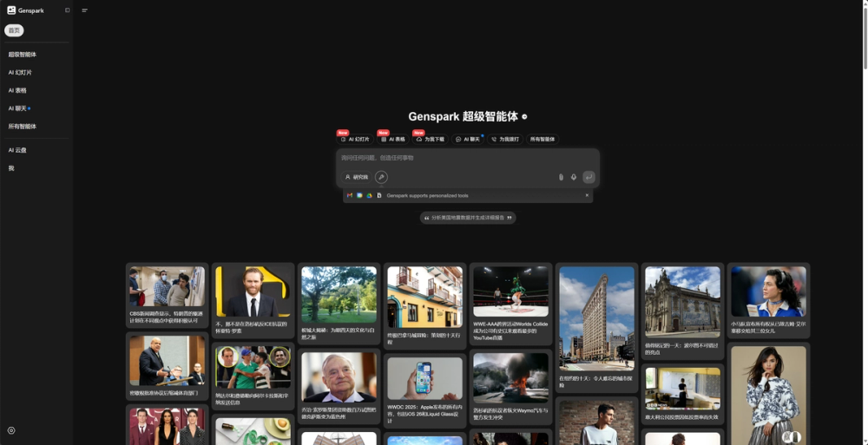Viewport: 868px width, 445px height.
Task: Open the man against brick wall card
Action: pos(597,422)
